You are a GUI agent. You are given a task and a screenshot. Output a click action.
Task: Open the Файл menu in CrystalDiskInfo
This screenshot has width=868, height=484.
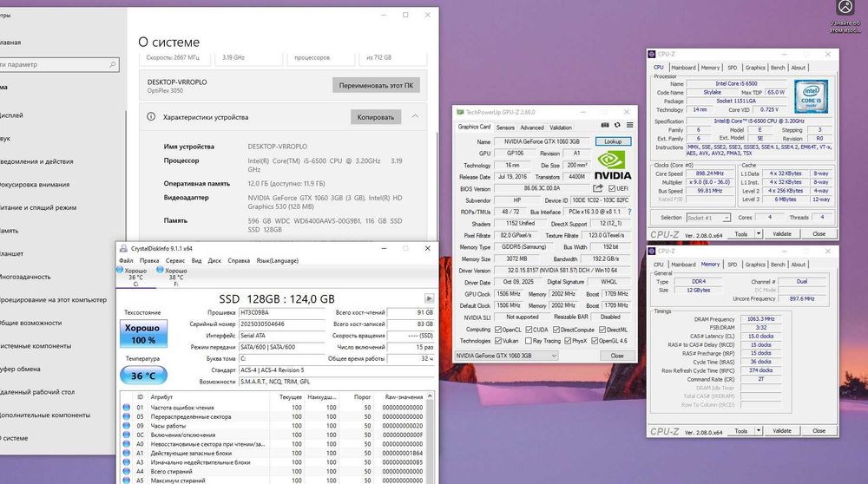click(126, 260)
